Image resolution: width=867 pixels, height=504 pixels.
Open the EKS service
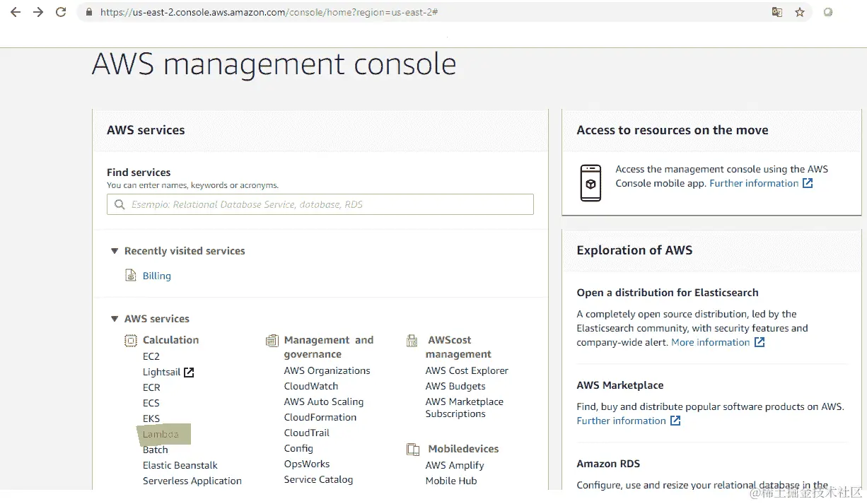pyautogui.click(x=151, y=418)
